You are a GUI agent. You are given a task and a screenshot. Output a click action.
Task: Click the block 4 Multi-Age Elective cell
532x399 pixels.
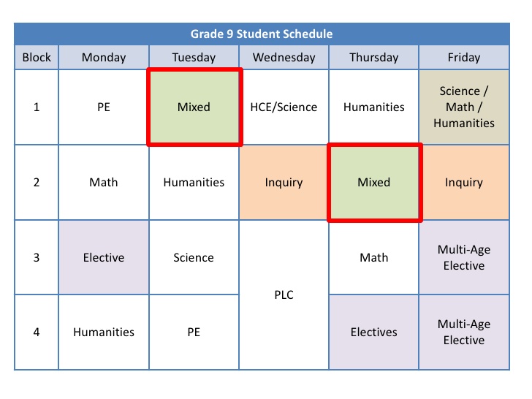pos(464,332)
